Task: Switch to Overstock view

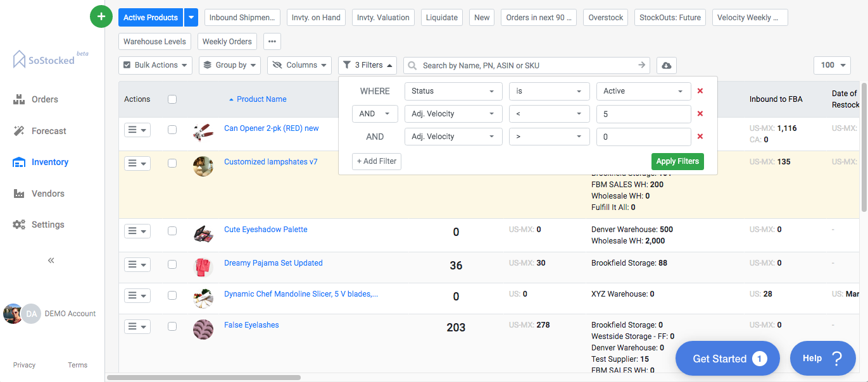Action: pos(606,18)
